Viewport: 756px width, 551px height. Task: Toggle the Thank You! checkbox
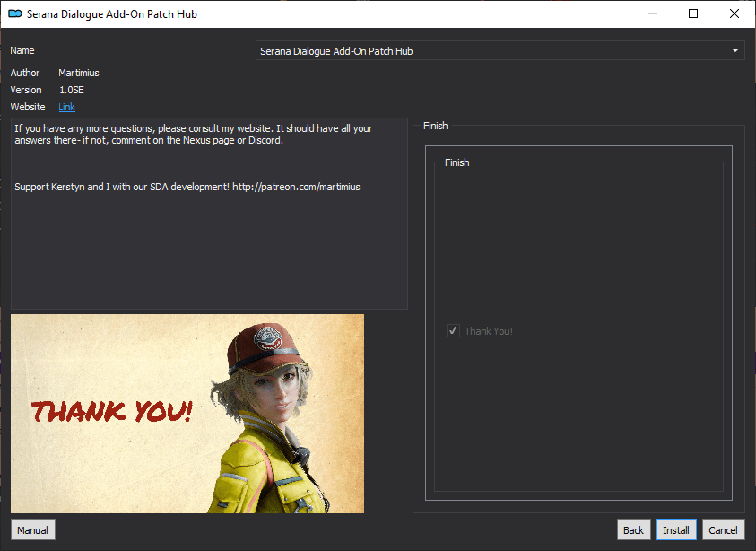[453, 331]
